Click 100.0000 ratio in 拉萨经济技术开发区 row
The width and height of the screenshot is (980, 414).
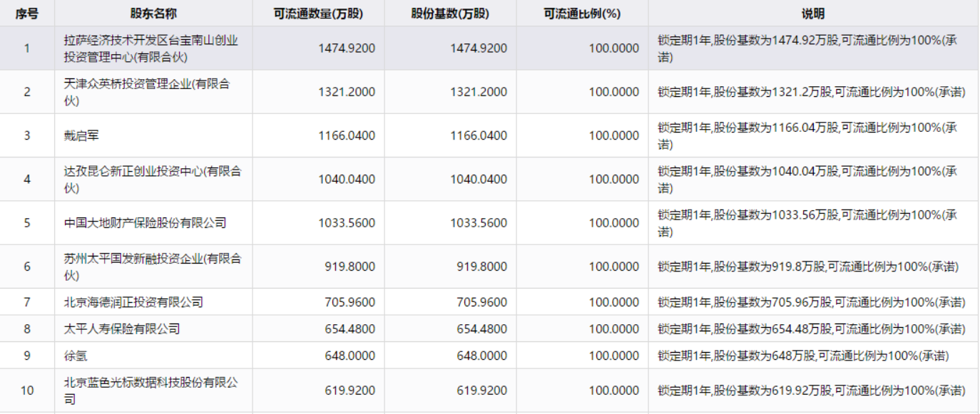click(614, 48)
